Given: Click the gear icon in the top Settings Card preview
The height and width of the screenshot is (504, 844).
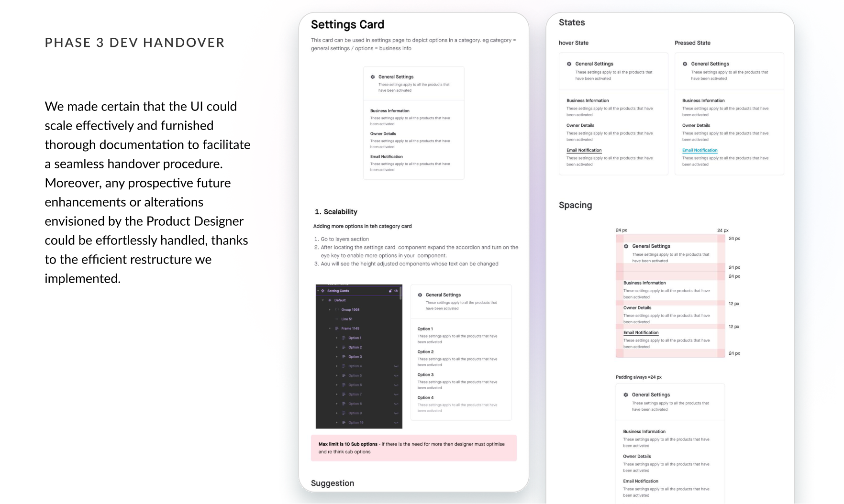Looking at the screenshot, I should tap(373, 77).
